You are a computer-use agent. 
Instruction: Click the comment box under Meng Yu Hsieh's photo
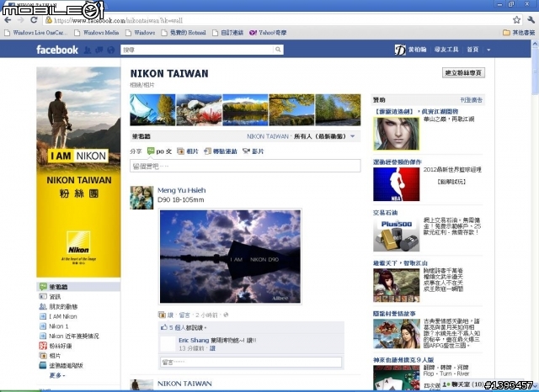(251, 362)
